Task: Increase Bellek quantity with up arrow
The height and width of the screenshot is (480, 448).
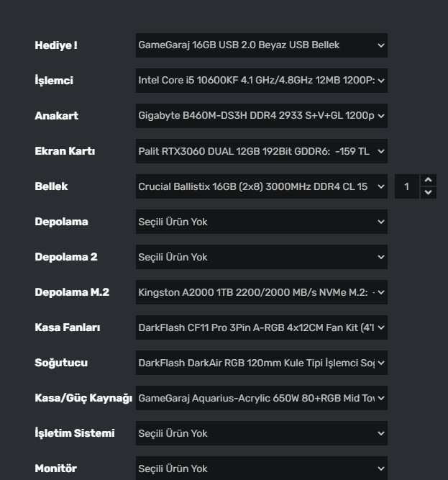Action: (428, 180)
